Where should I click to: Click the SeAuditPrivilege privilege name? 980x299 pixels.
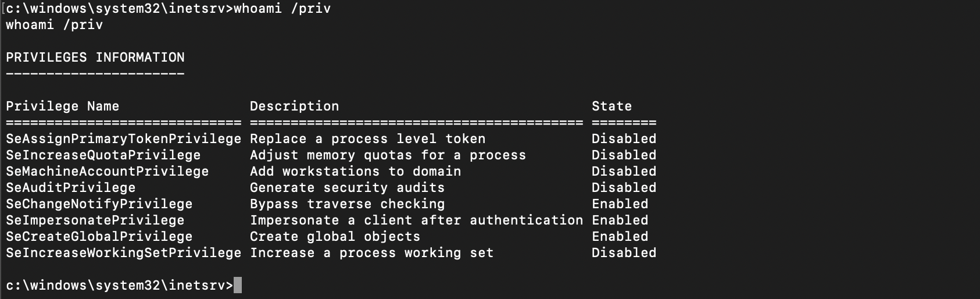[x=71, y=188]
